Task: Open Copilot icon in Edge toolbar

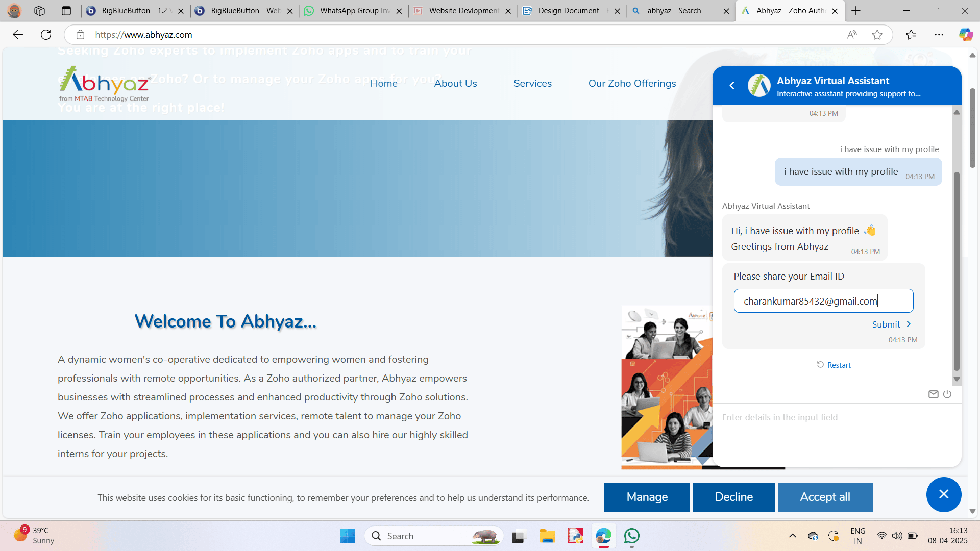Action: click(966, 35)
